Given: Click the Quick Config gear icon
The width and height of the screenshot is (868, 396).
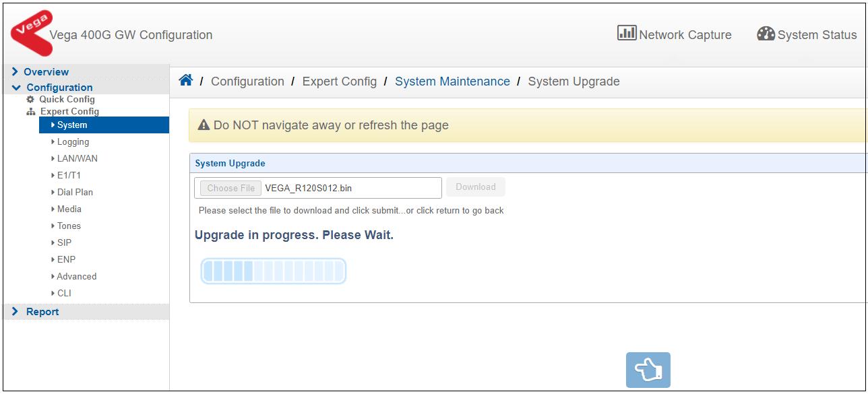Looking at the screenshot, I should coord(30,100).
